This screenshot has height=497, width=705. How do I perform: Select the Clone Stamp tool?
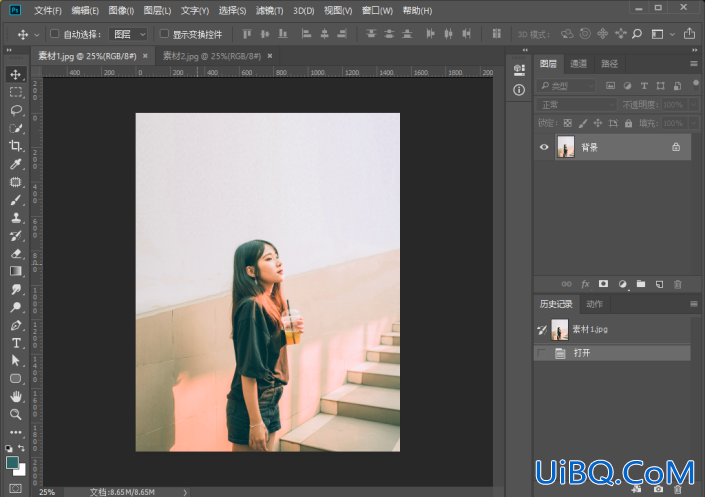(16, 218)
